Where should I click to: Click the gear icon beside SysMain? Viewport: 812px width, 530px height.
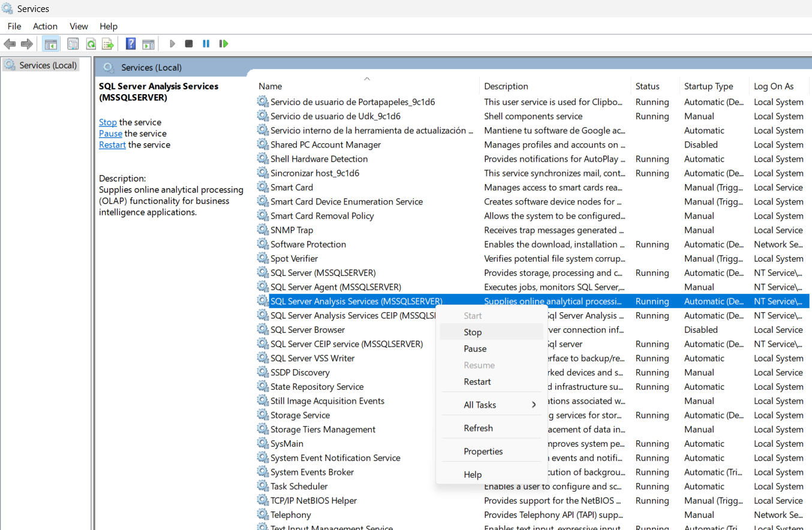(x=263, y=444)
